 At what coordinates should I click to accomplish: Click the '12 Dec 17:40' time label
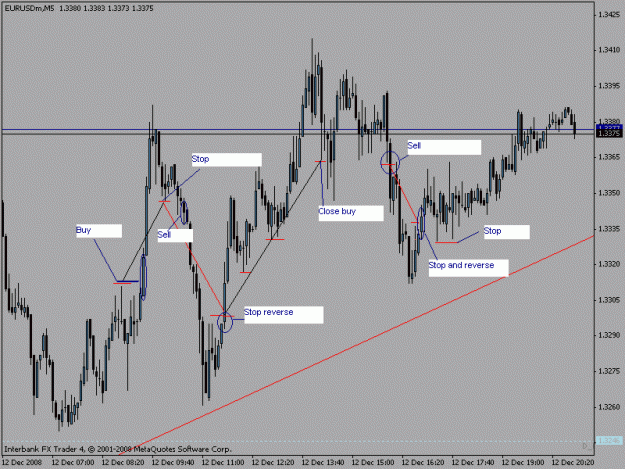tap(473, 462)
